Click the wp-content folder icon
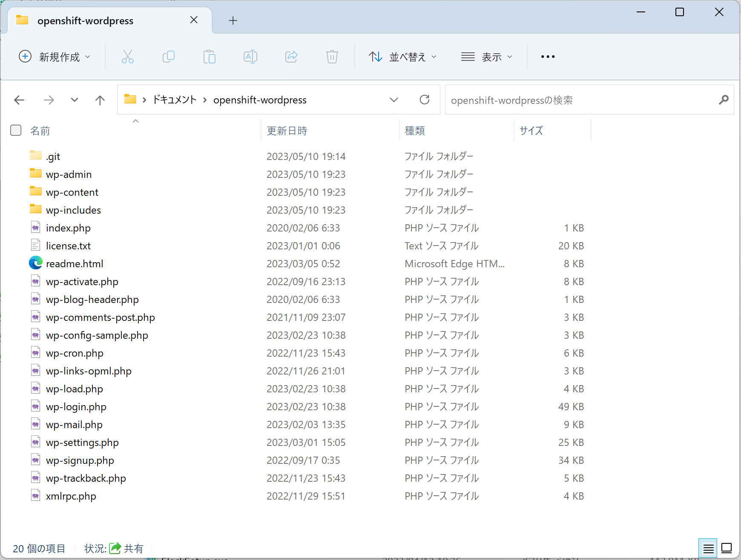Screen dimensions: 741x560 point(36,191)
